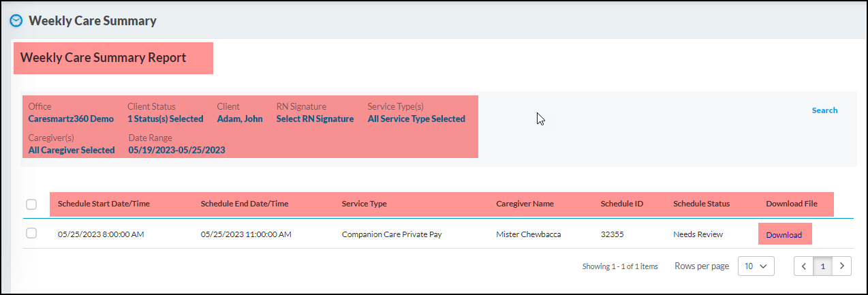This screenshot has height=295, width=868.
Task: Choose Select RN Signature filter
Action: 315,119
